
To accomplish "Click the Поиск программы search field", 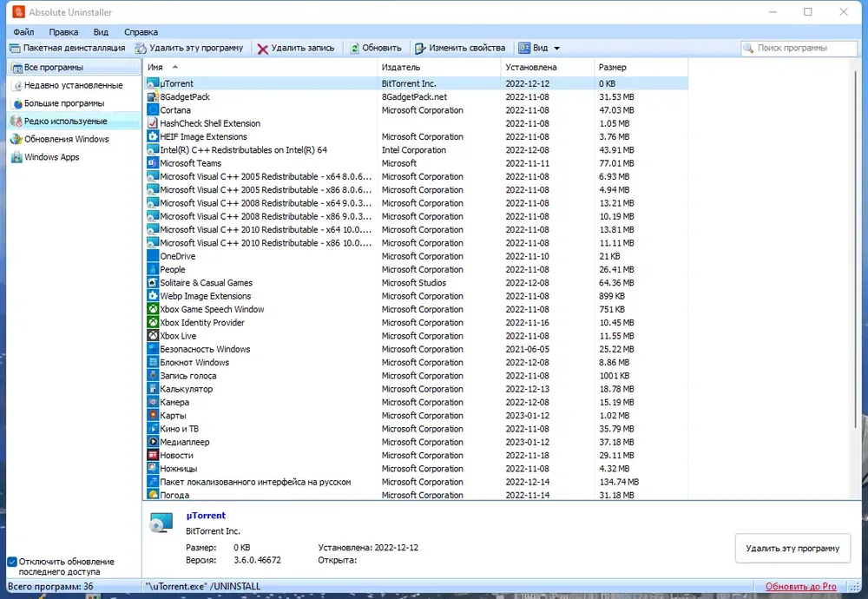I will [799, 48].
